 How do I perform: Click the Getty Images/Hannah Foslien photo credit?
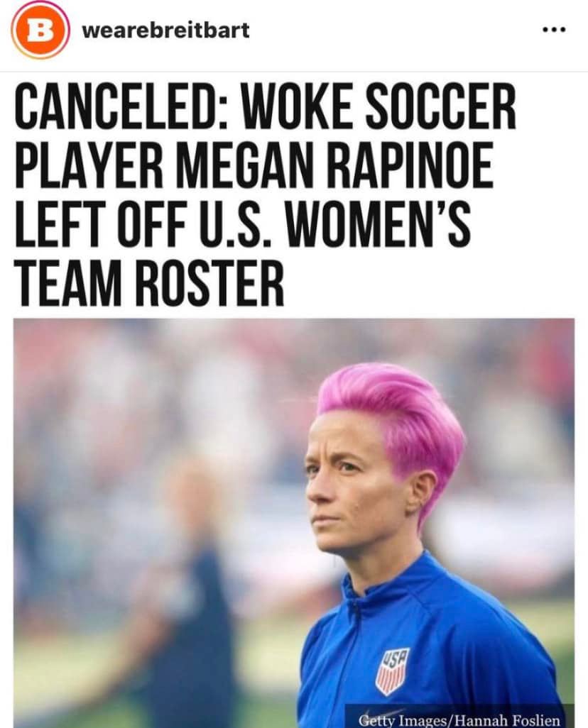[x=459, y=720]
